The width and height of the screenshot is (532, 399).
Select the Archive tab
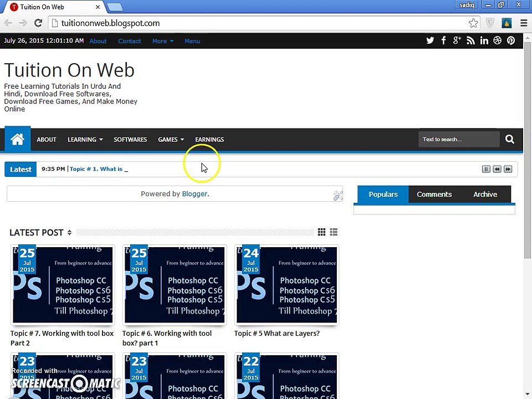(485, 194)
